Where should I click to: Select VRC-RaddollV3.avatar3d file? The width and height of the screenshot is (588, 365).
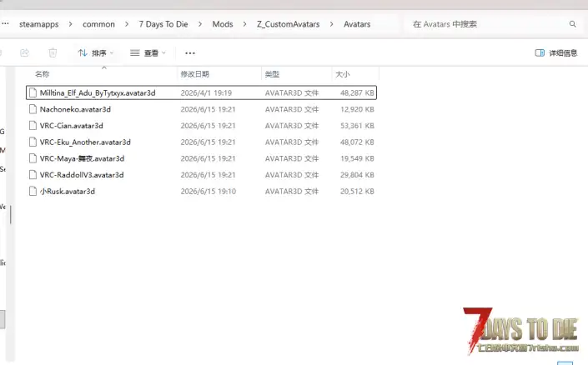[x=201, y=175]
